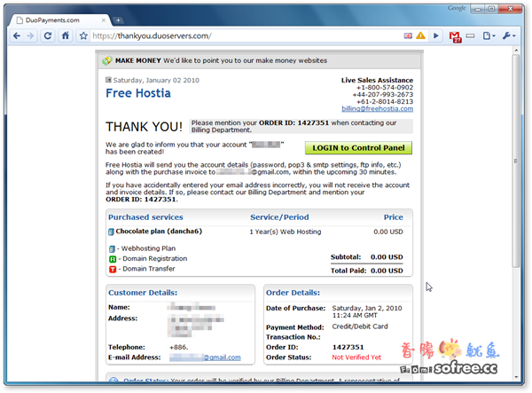Open the MAKE MONEY websites banner
Screen dimensions: 532x393
[259, 60]
